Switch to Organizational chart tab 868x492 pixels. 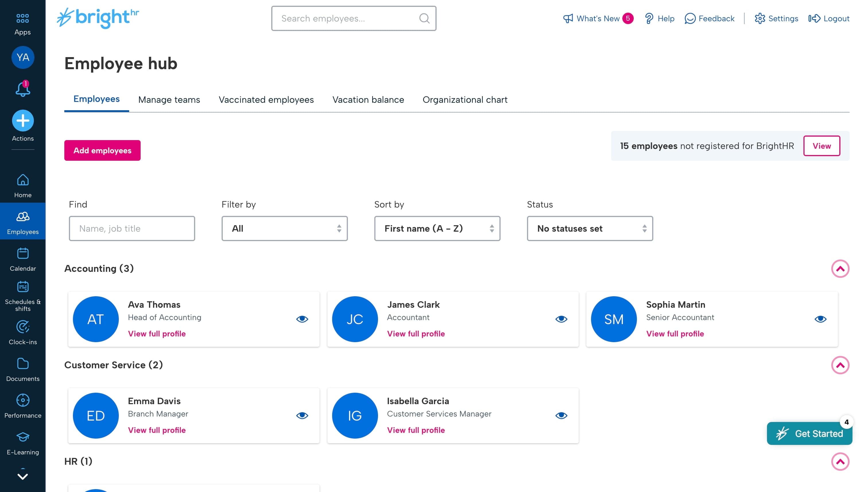465,100
